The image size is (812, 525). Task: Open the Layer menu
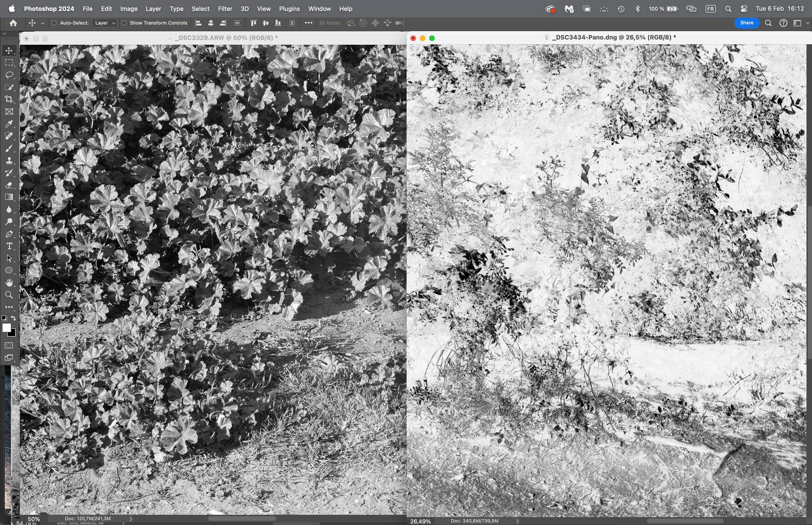click(x=153, y=8)
